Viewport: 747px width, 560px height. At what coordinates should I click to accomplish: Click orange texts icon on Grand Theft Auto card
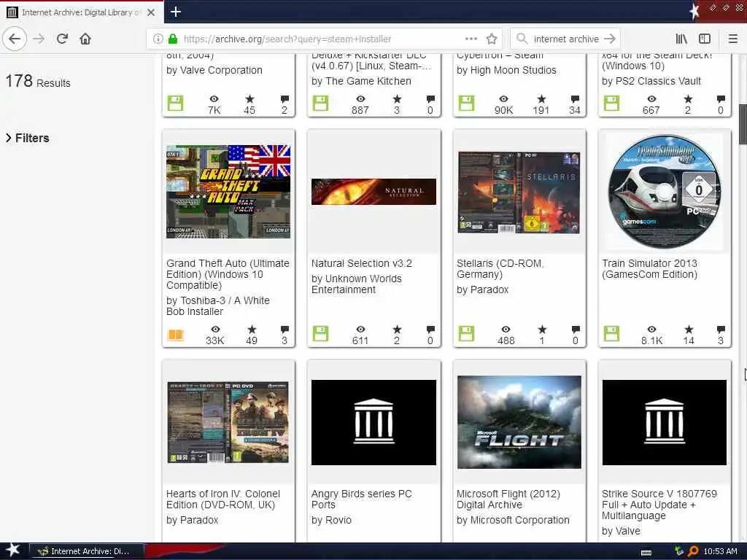[x=175, y=335]
